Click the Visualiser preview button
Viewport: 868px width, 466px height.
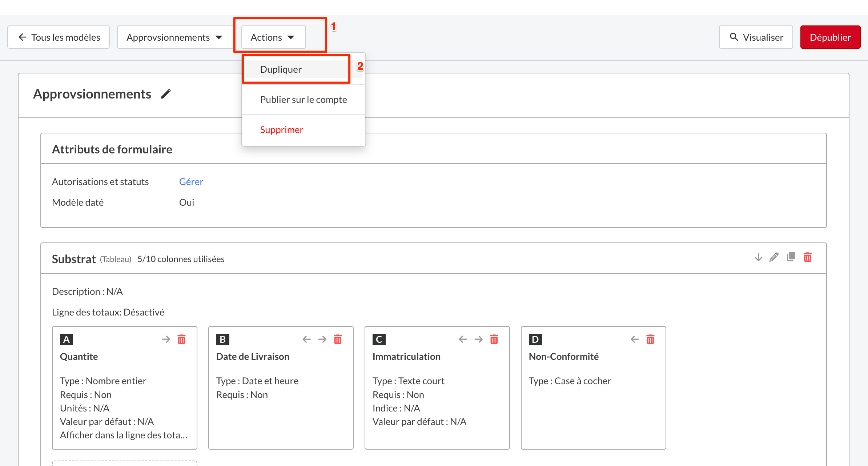click(x=756, y=37)
